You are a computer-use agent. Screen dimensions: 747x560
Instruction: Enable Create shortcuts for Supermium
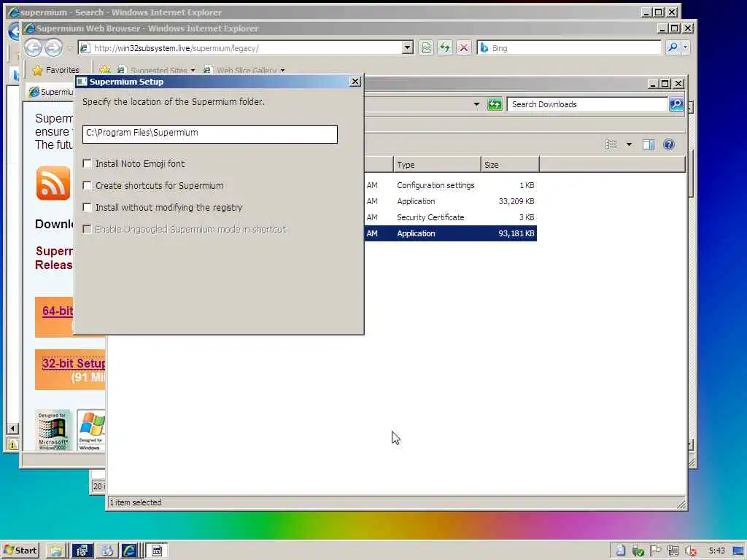(x=87, y=186)
